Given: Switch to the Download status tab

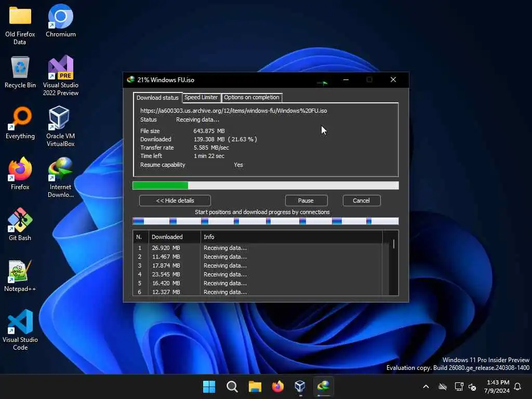Looking at the screenshot, I should (157, 98).
